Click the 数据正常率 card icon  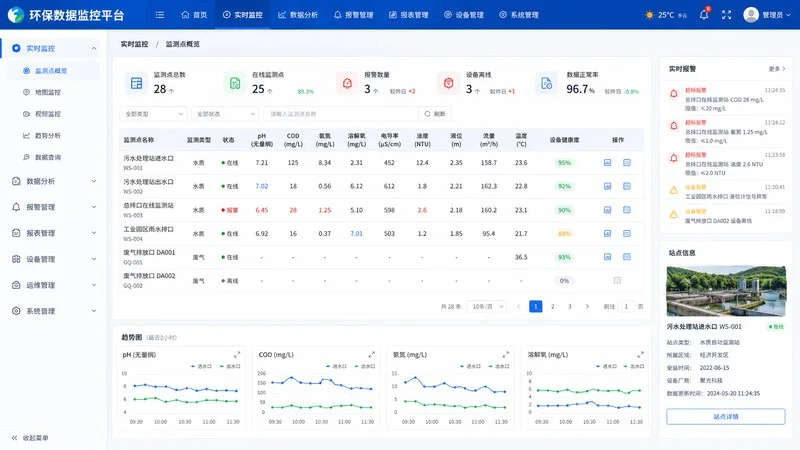(546, 83)
